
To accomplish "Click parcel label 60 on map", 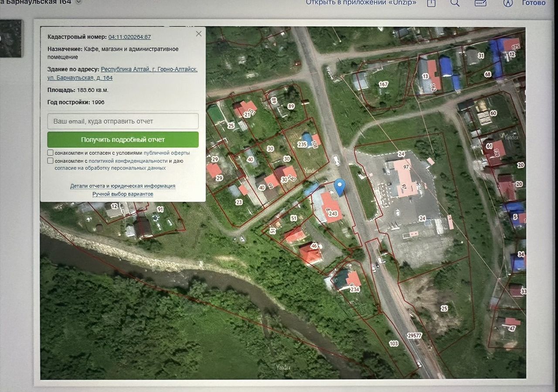I will tap(493, 113).
